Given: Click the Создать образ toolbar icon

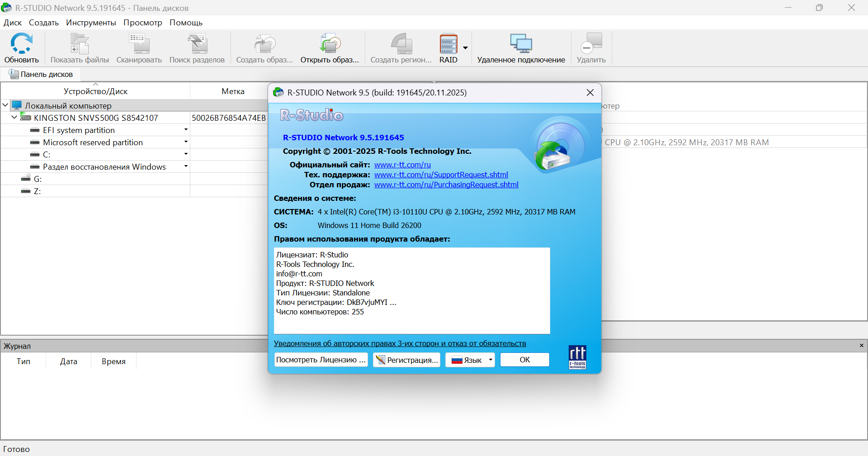Looking at the screenshot, I should [264, 44].
